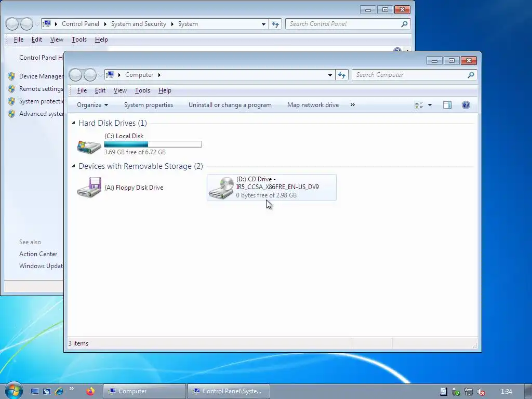
Task: Click Forward arrow in Control Panel window
Action: point(26,24)
